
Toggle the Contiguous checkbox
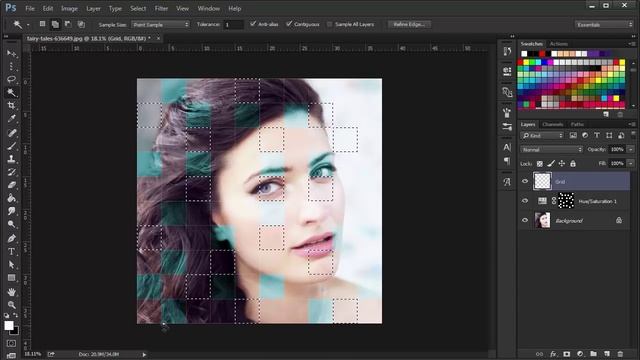click(289, 24)
